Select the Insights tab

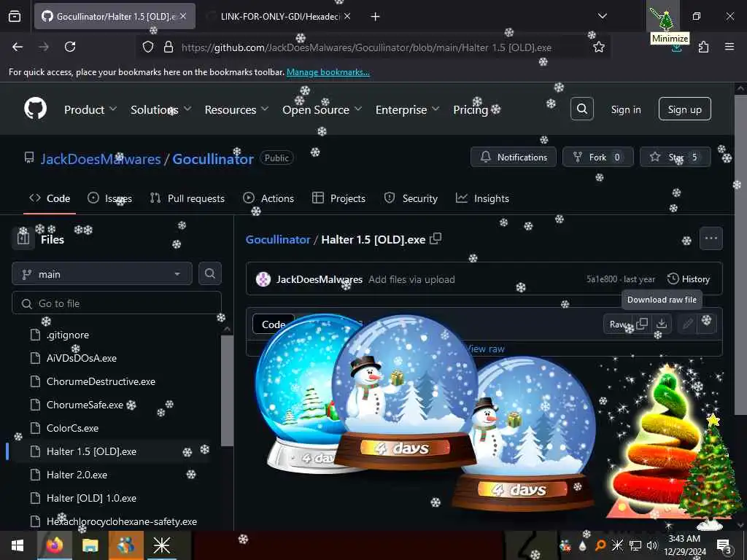[x=483, y=198]
